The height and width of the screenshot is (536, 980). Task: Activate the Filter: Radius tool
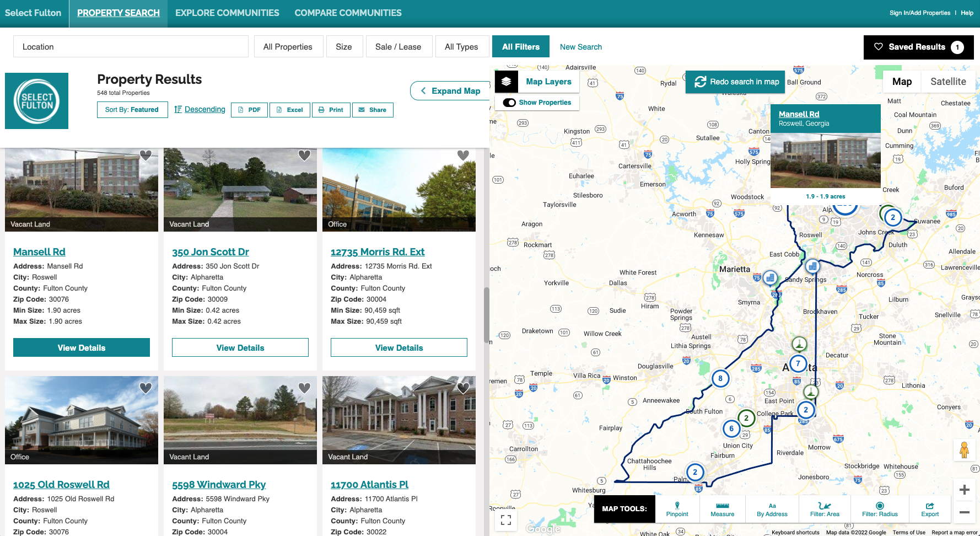[880, 509]
